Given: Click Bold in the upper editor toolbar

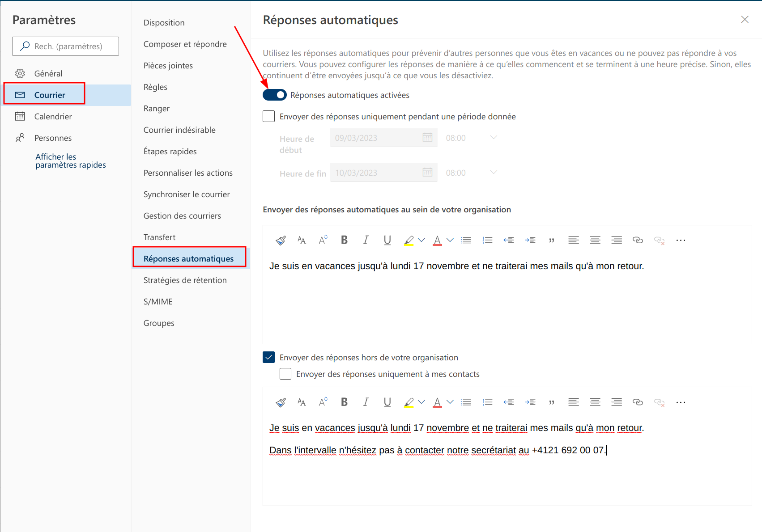Looking at the screenshot, I should [x=344, y=240].
